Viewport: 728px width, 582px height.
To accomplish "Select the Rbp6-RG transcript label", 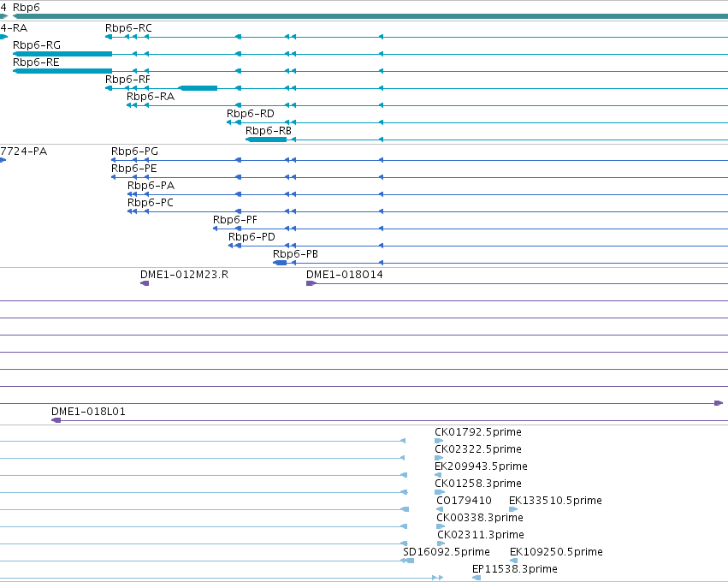I will (x=37, y=45).
